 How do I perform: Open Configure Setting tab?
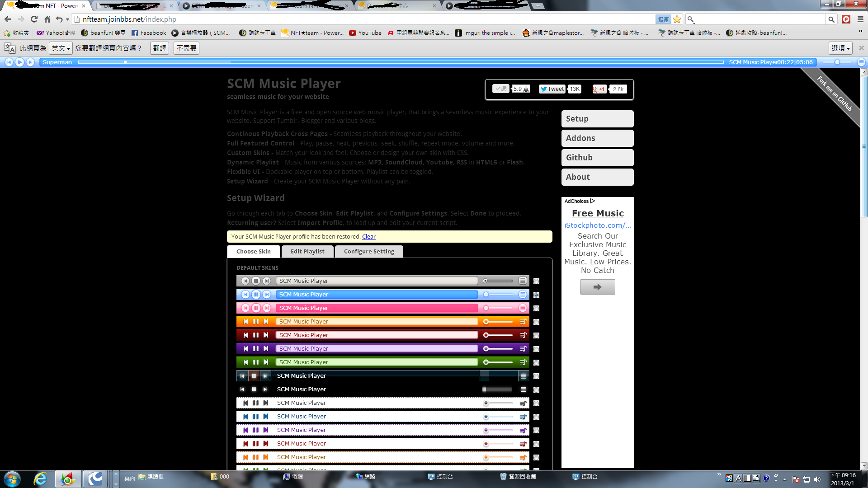(369, 252)
